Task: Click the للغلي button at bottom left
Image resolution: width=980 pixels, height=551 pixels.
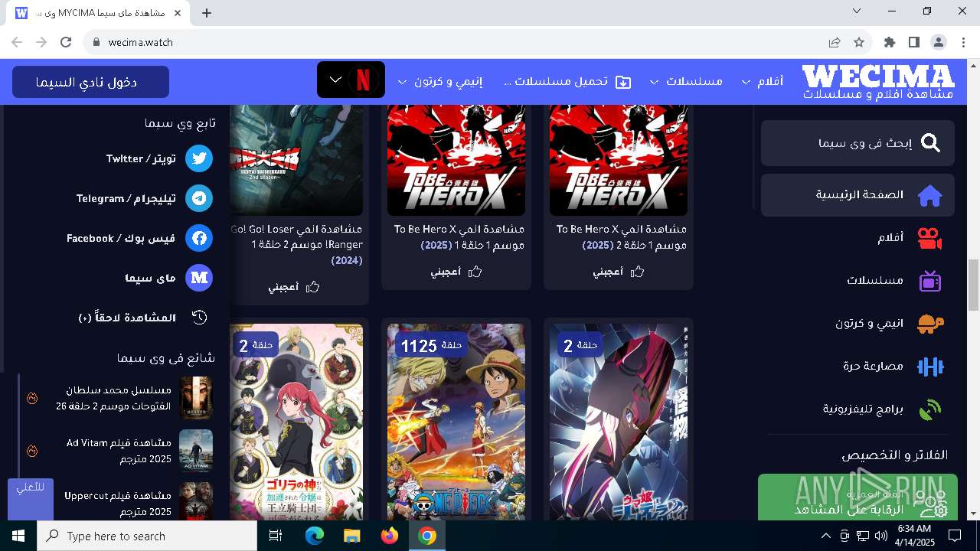Action: coord(30,500)
